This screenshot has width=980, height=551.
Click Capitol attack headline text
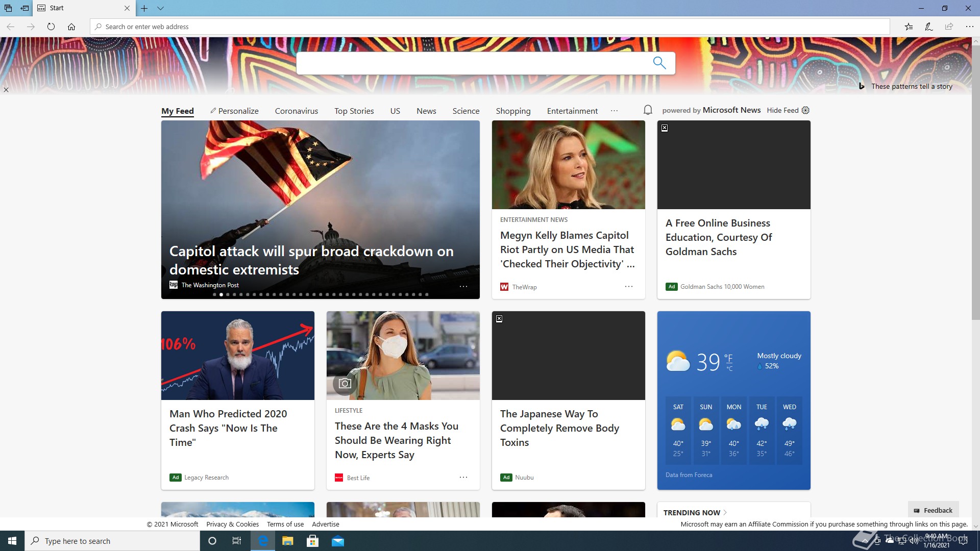311,260
